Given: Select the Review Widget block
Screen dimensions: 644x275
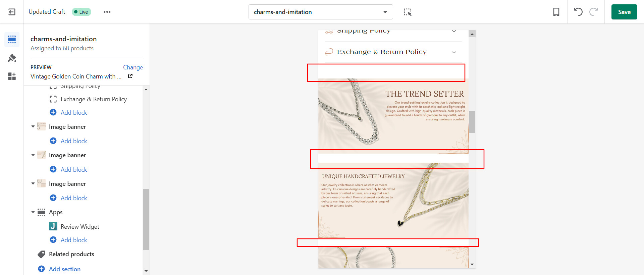Looking at the screenshot, I should 80,227.
